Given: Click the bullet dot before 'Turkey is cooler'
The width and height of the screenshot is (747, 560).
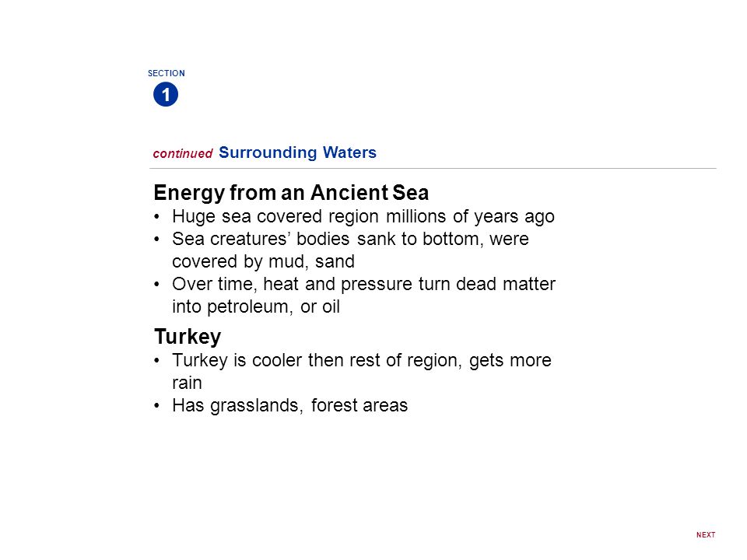Looking at the screenshot, I should tap(156, 361).
